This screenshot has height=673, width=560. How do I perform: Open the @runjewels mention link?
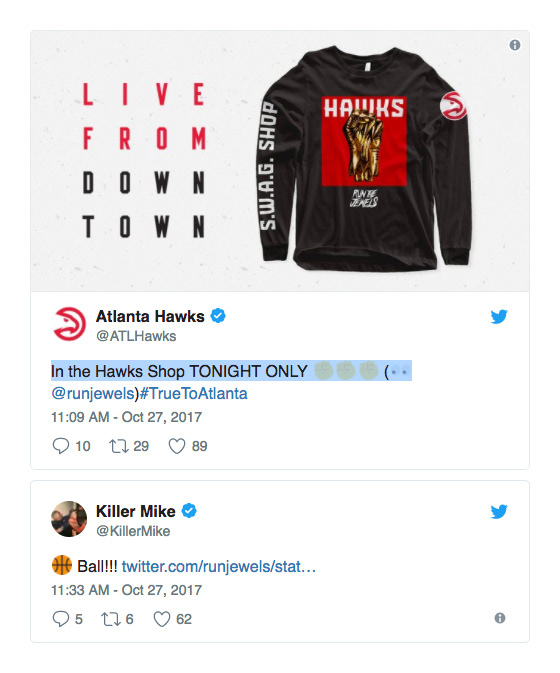tap(93, 394)
